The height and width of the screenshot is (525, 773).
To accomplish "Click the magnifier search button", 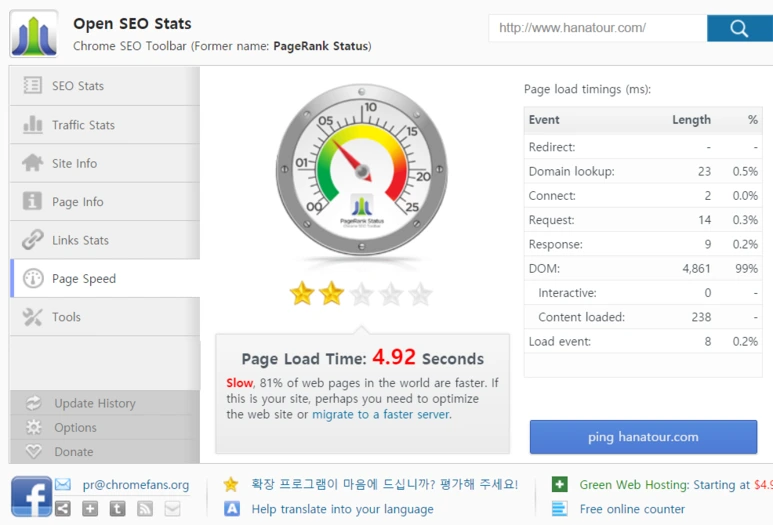I will [739, 28].
